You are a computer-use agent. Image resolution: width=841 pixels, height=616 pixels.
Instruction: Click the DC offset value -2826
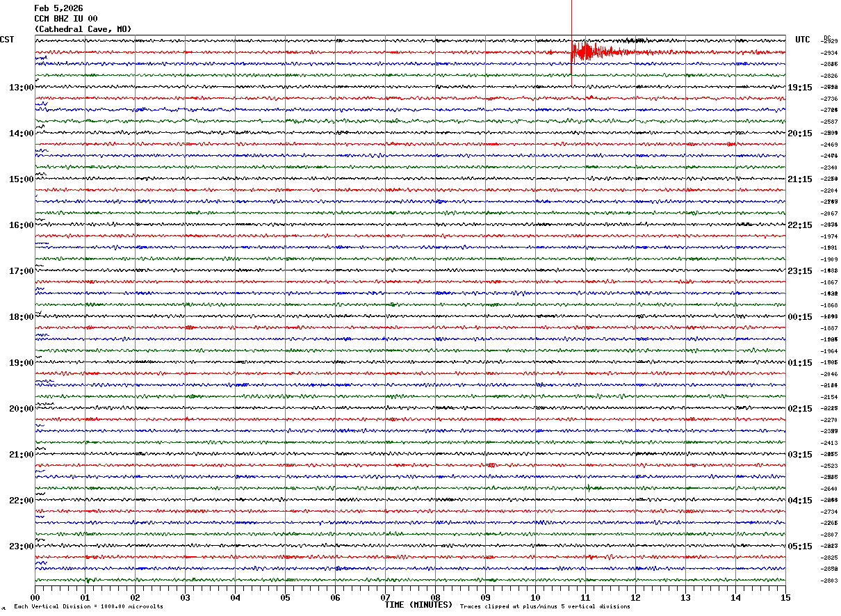tap(830, 76)
